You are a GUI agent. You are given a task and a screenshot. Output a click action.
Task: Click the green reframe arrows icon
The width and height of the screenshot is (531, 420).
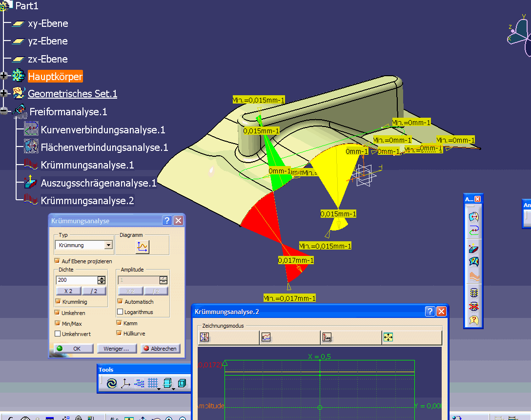(388, 337)
